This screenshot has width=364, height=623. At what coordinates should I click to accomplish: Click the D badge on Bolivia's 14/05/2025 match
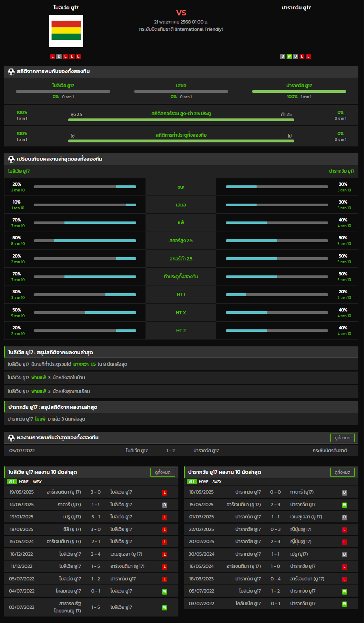click(x=165, y=505)
